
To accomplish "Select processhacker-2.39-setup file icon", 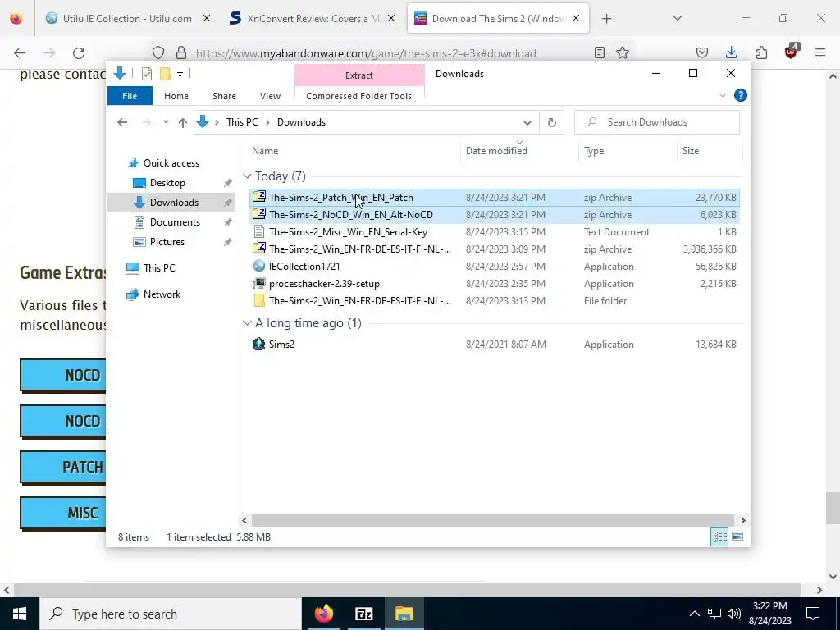I will (258, 283).
